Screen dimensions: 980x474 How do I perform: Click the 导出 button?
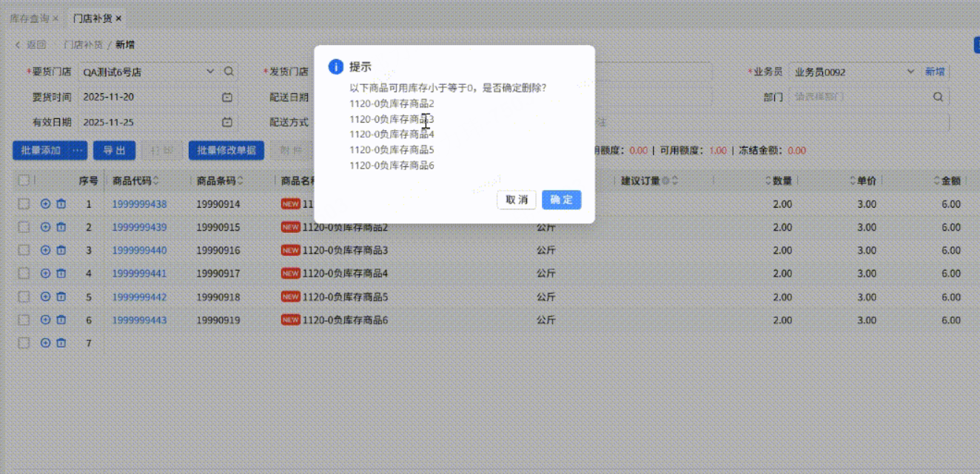pos(114,150)
